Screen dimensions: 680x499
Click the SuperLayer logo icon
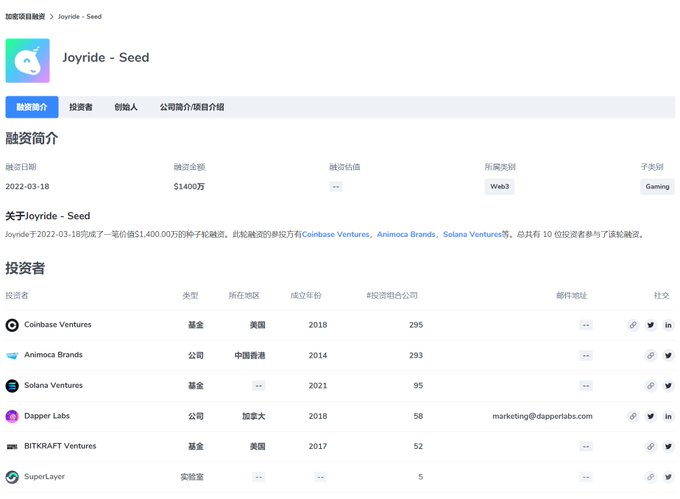(x=12, y=477)
